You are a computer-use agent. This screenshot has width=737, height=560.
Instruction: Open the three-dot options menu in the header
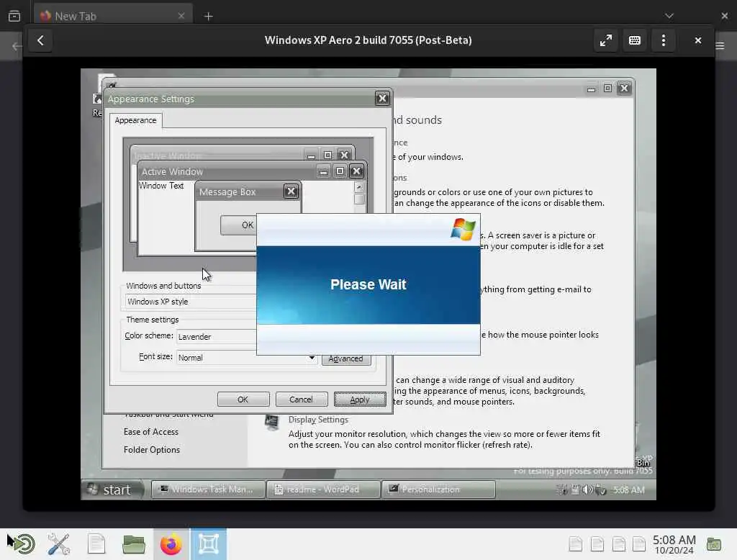click(663, 40)
